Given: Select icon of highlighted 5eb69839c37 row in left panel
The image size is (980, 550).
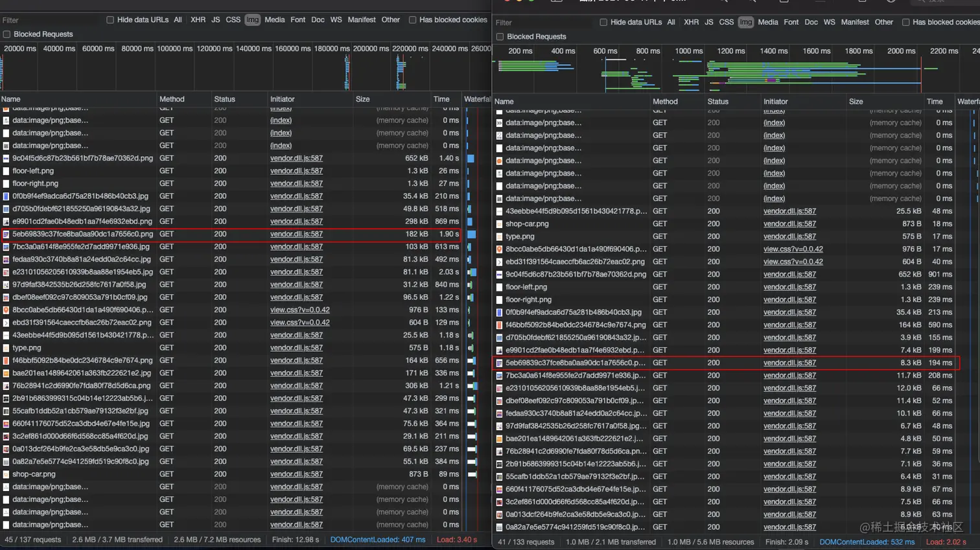Looking at the screenshot, I should click(x=6, y=235).
